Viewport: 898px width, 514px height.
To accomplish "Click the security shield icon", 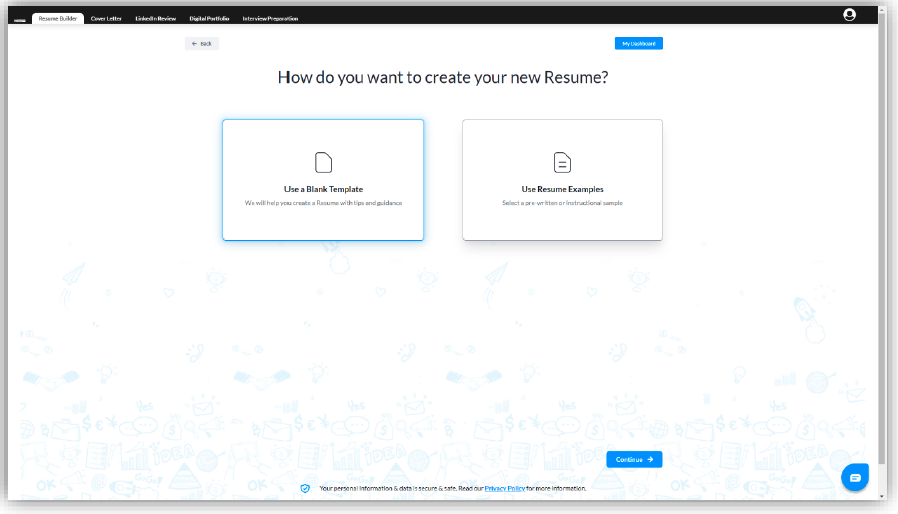I will point(305,488).
